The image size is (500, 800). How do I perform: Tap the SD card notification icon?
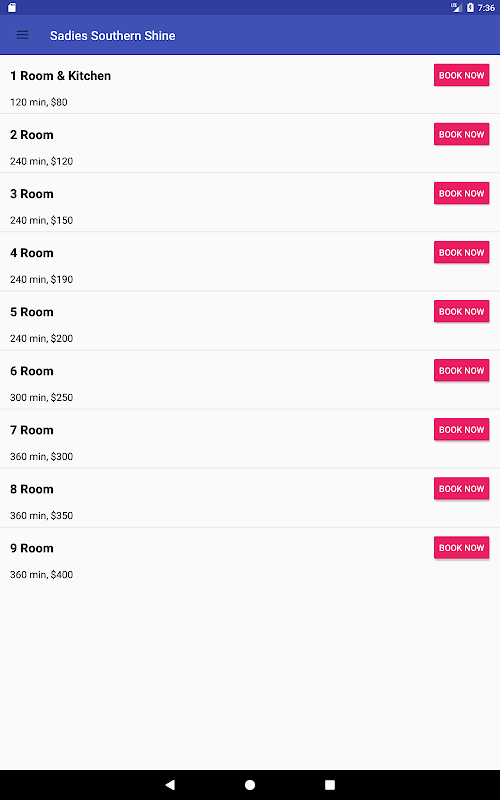12,8
